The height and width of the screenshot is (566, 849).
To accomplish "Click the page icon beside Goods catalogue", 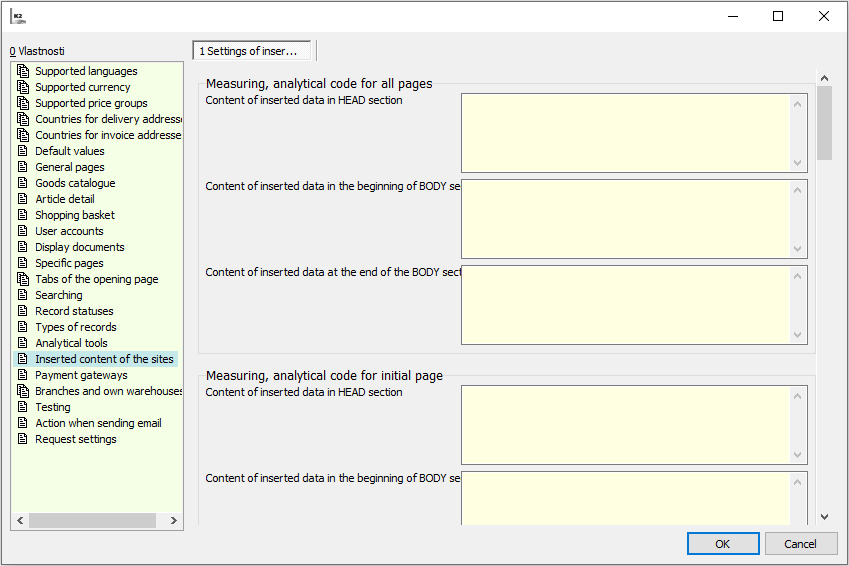I will (x=23, y=183).
